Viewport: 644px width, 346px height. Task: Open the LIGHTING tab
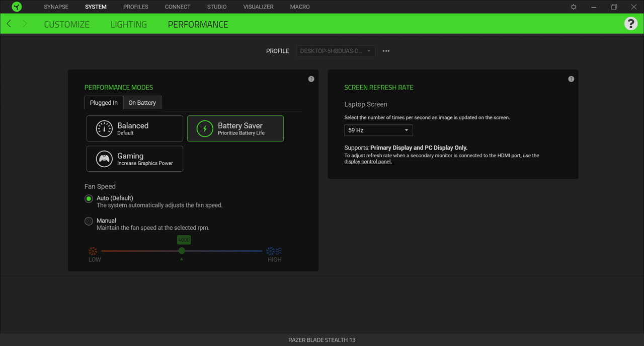click(x=128, y=24)
